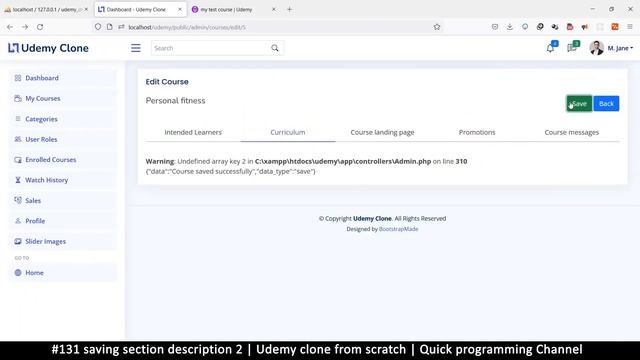Open Slider Images page
The height and width of the screenshot is (360, 640).
(x=62, y=241)
